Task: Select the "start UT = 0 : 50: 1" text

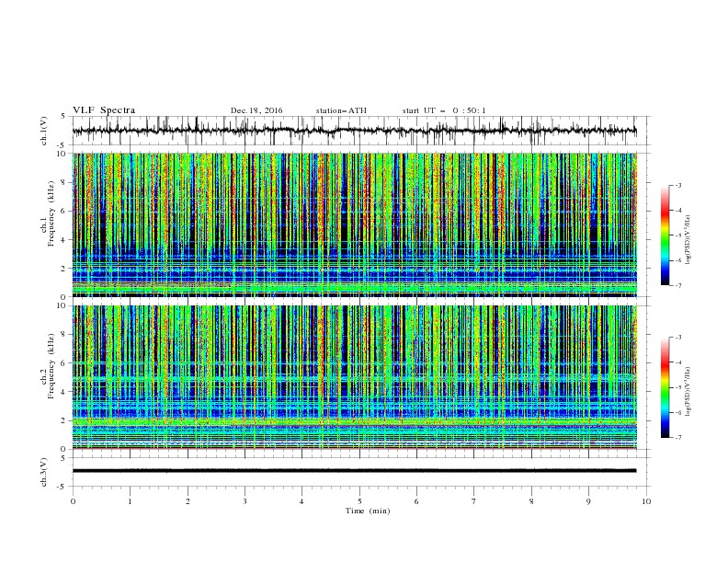Action: pyautogui.click(x=444, y=110)
